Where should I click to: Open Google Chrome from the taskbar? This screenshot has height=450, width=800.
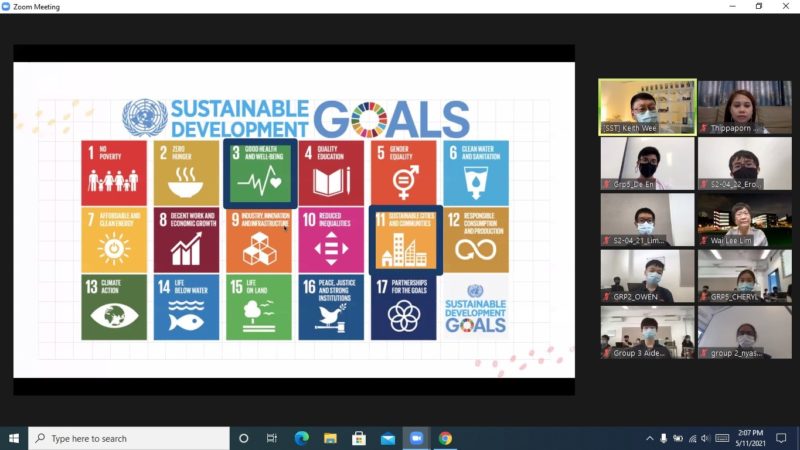[445, 438]
